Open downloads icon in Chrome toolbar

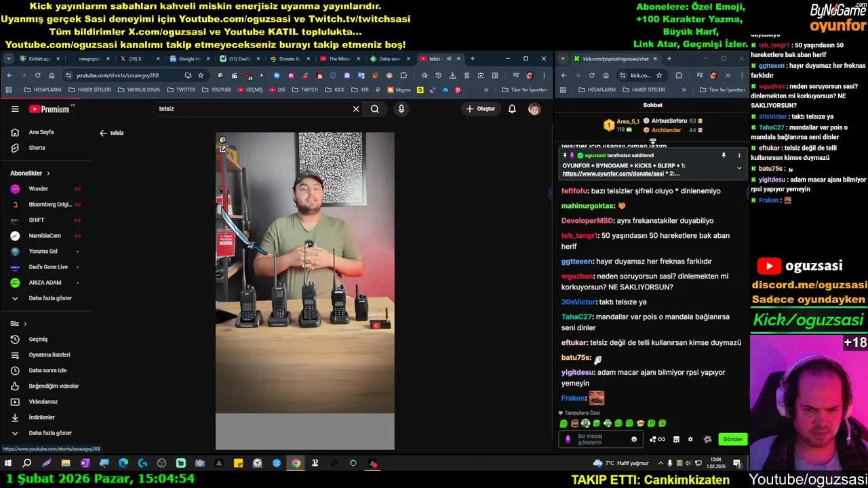click(x=452, y=75)
